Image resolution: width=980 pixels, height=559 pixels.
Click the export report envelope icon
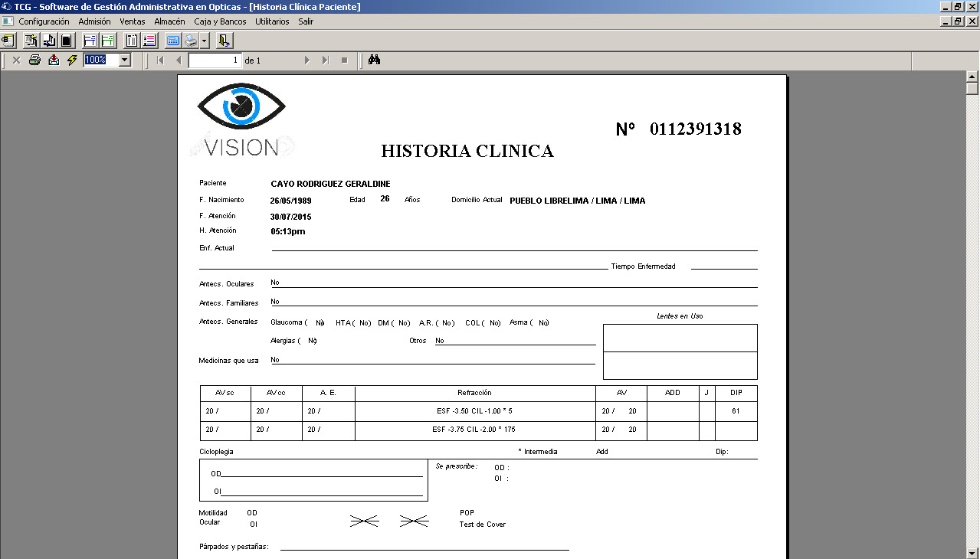pos(54,60)
